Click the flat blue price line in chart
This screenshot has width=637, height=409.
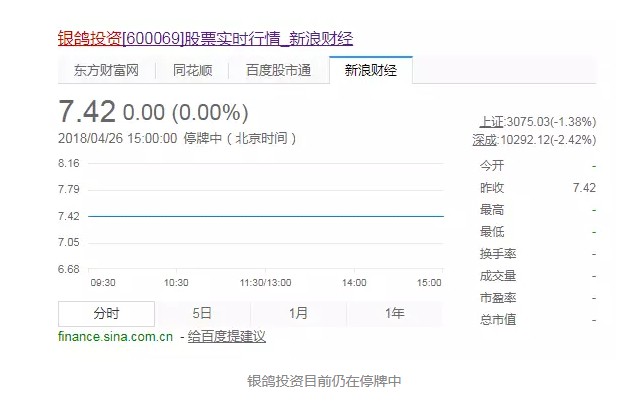pyautogui.click(x=266, y=216)
